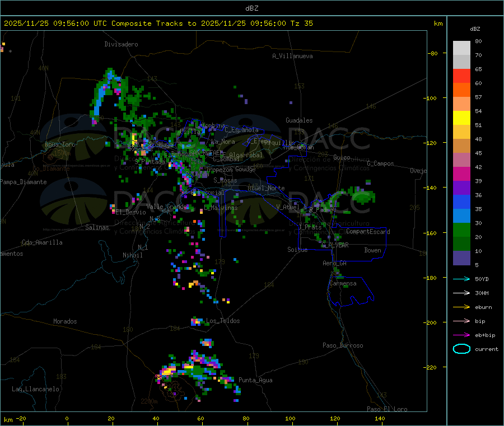
Task: Click the Soitue map label
Action: (297, 250)
